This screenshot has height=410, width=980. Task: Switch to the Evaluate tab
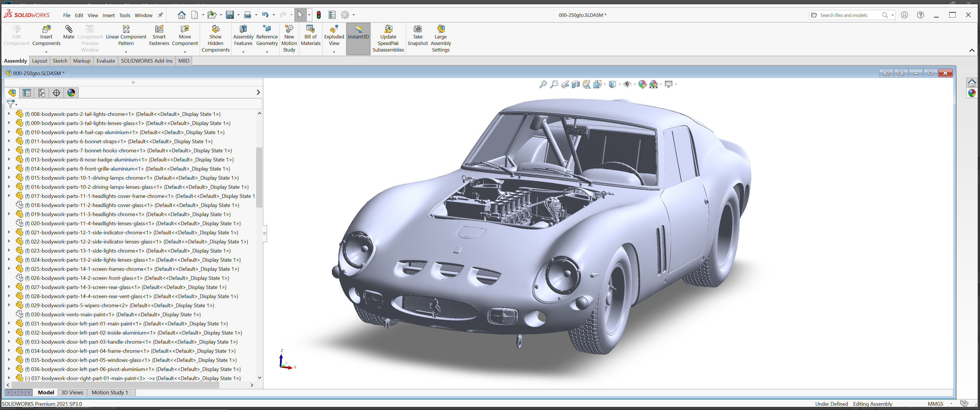coord(106,61)
